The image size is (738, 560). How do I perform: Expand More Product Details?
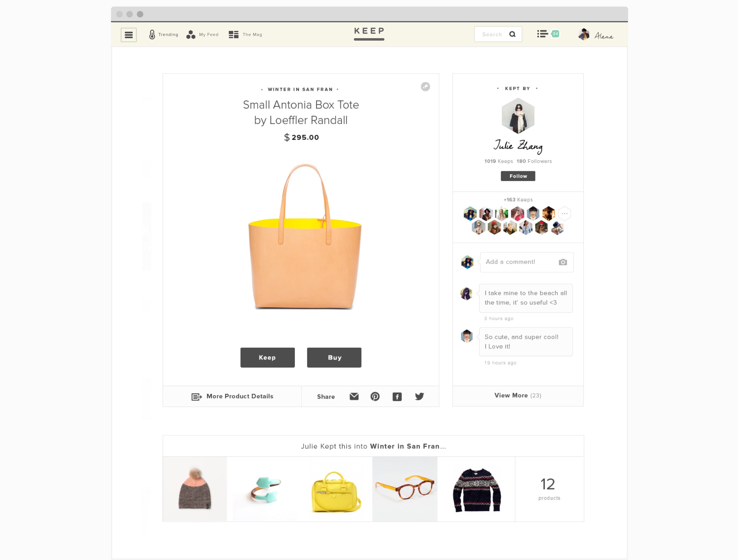(x=232, y=396)
